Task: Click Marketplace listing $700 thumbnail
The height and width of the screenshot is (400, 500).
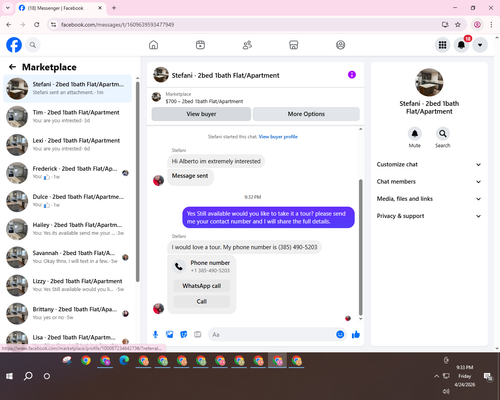Action: tap(156, 97)
